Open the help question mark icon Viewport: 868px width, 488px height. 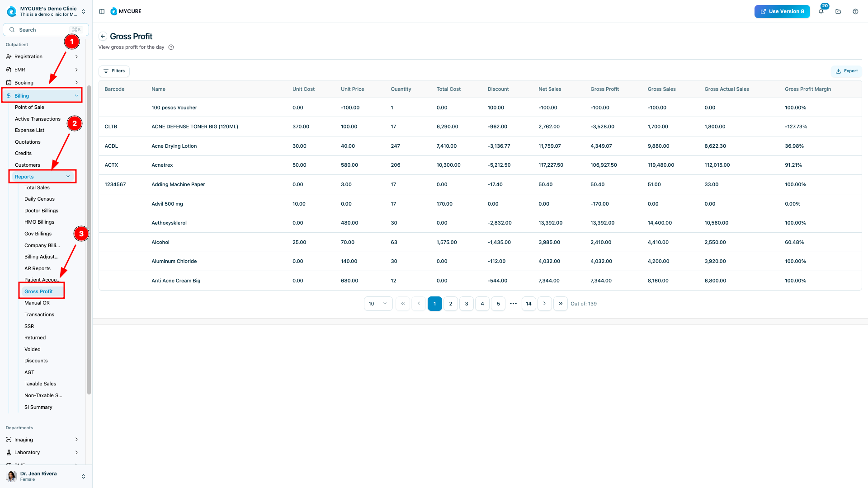[x=855, y=11]
